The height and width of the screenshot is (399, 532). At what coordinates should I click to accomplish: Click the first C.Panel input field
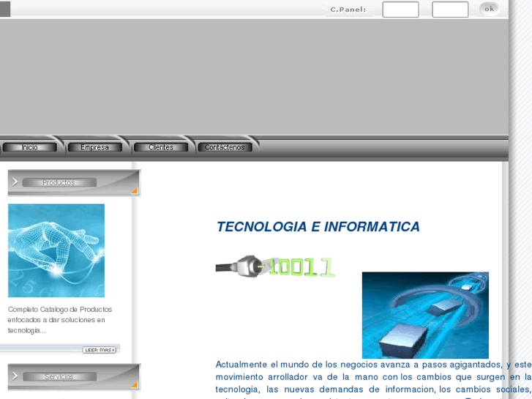400,10
